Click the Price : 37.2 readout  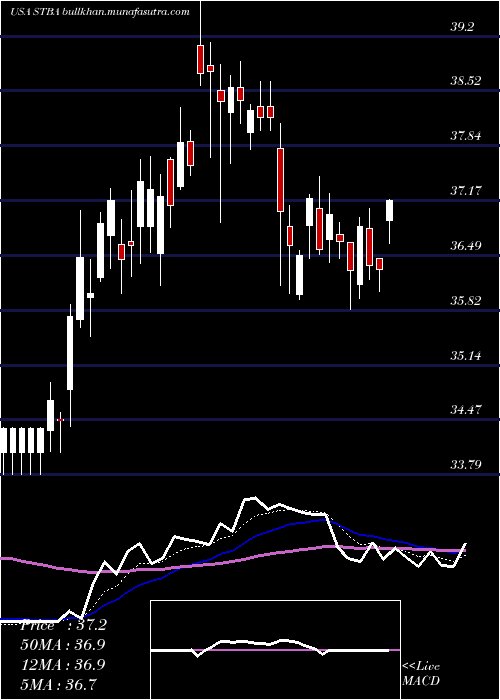pos(63,625)
